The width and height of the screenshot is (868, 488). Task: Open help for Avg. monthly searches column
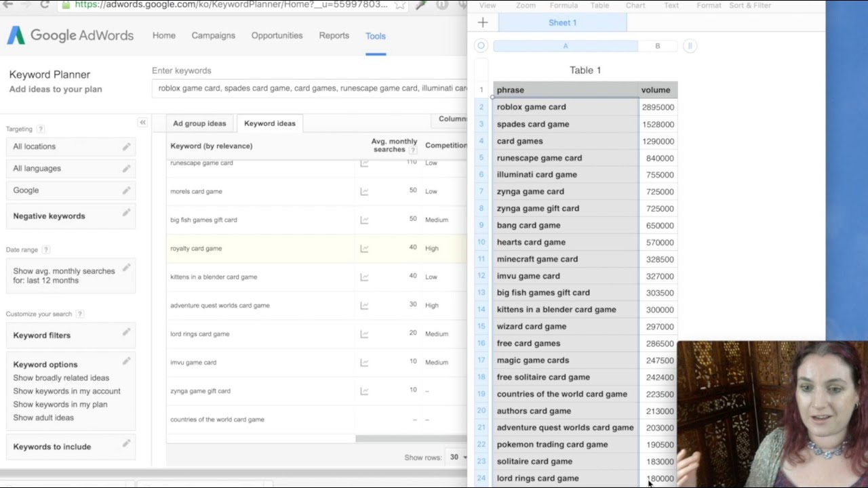coord(412,150)
